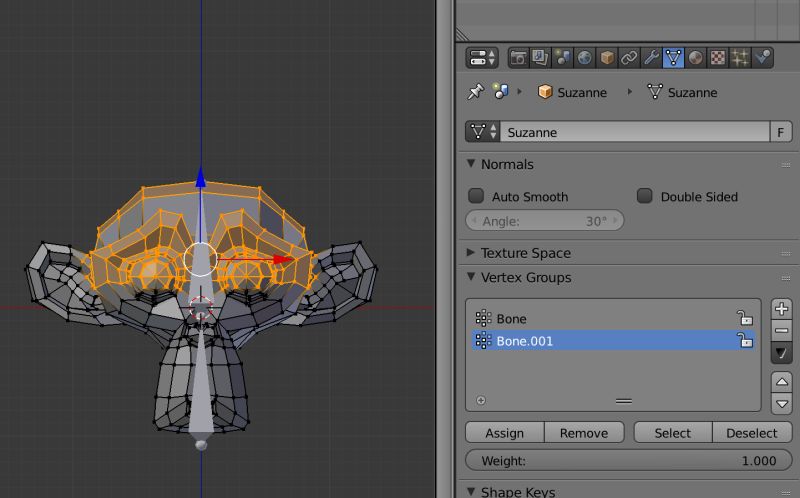
Task: Toggle the F fake user button
Action: 781,132
